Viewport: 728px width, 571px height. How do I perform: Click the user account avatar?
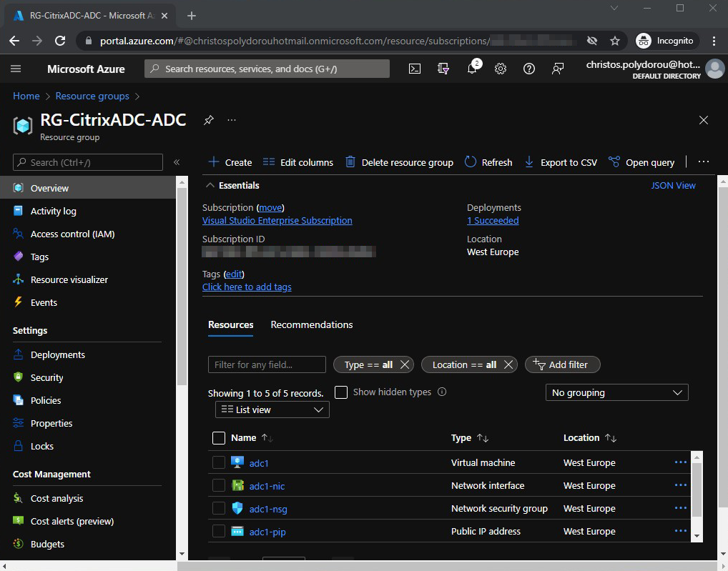click(x=714, y=69)
